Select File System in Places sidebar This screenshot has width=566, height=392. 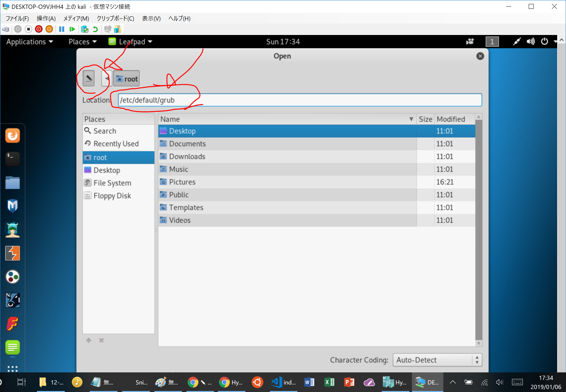coord(112,183)
